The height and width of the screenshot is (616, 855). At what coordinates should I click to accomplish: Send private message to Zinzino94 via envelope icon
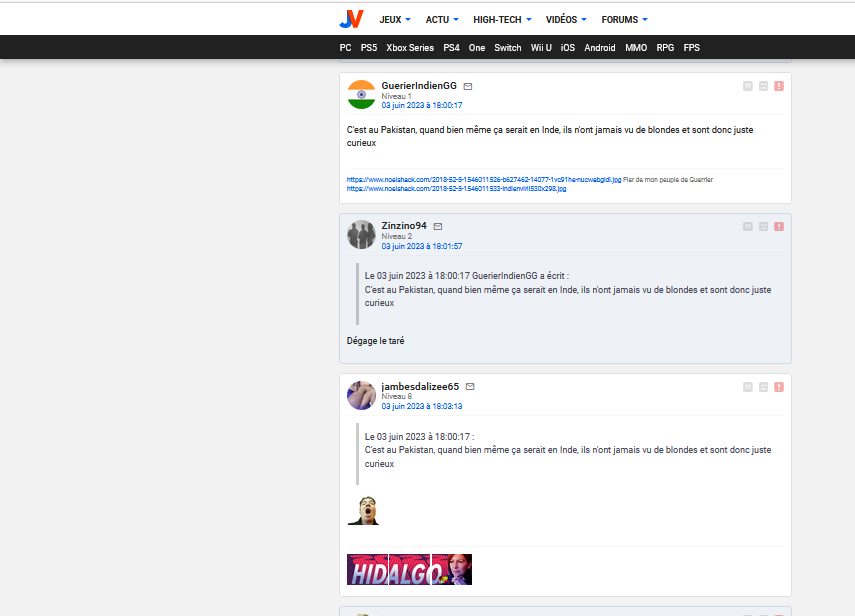click(438, 226)
